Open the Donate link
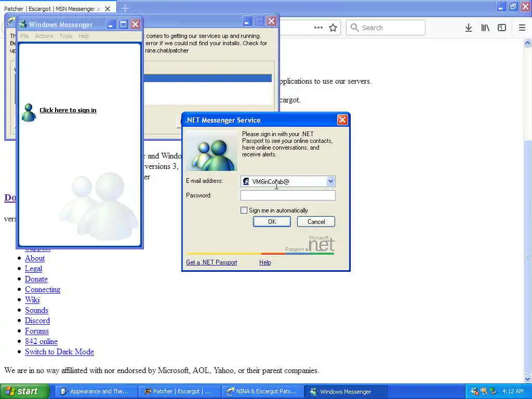 click(x=36, y=279)
